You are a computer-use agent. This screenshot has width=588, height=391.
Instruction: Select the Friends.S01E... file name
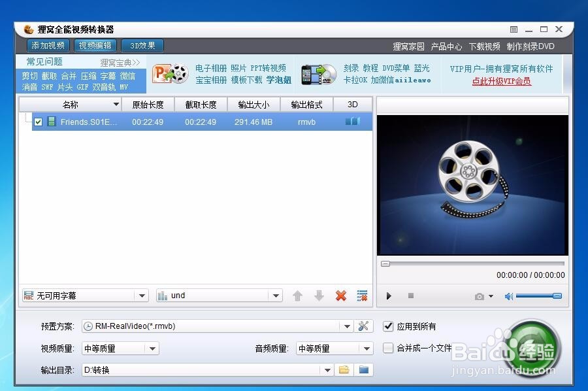click(88, 122)
